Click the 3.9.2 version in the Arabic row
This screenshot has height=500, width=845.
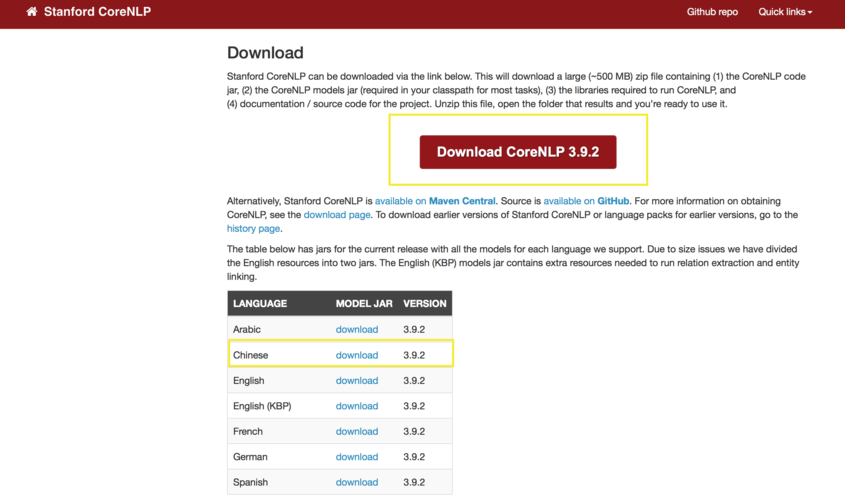(x=414, y=329)
